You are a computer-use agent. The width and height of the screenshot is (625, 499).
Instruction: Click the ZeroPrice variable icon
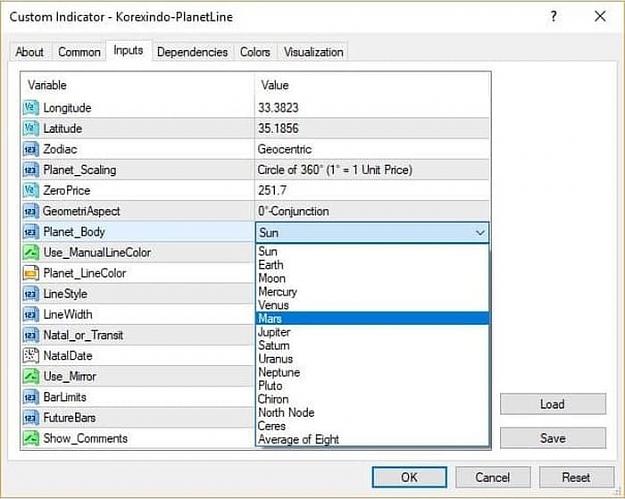point(31,191)
